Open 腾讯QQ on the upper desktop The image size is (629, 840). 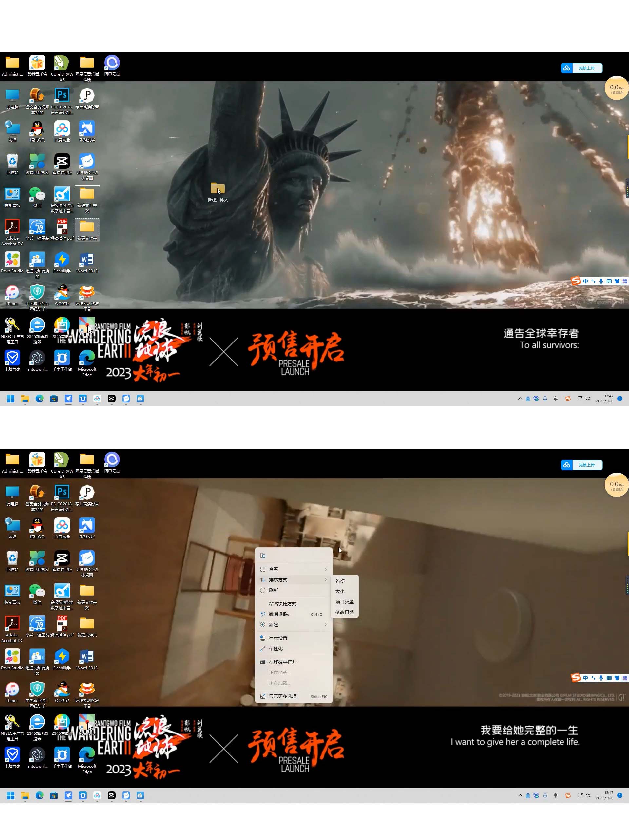point(37,131)
